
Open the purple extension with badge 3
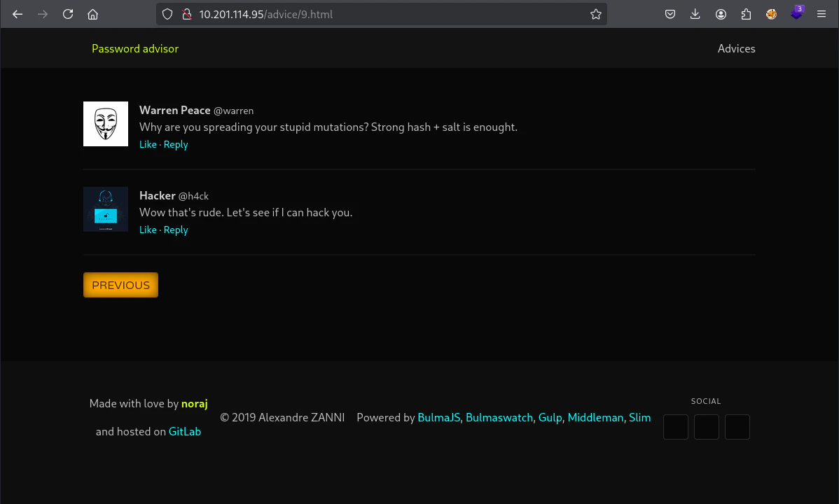tap(797, 13)
